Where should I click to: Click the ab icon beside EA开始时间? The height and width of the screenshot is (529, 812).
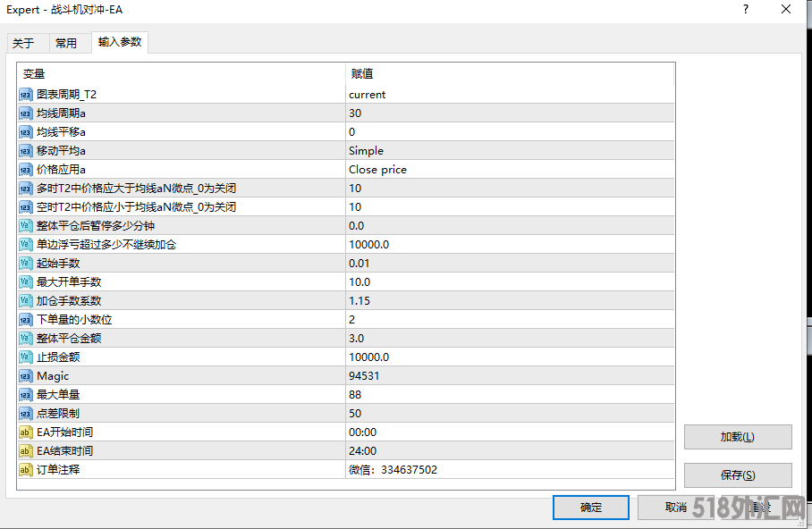click(x=24, y=432)
